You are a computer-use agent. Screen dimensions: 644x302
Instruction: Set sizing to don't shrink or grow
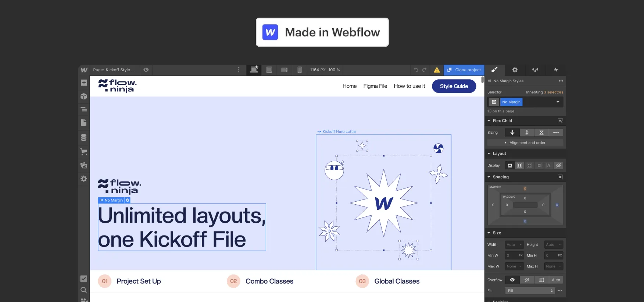[541, 132]
